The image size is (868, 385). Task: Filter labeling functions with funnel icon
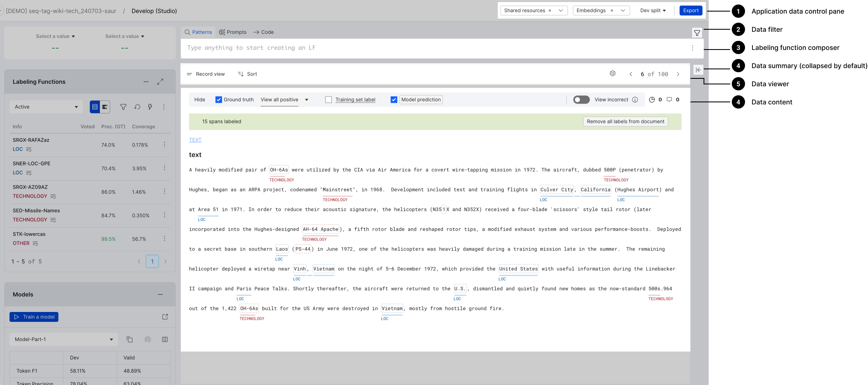click(x=123, y=107)
